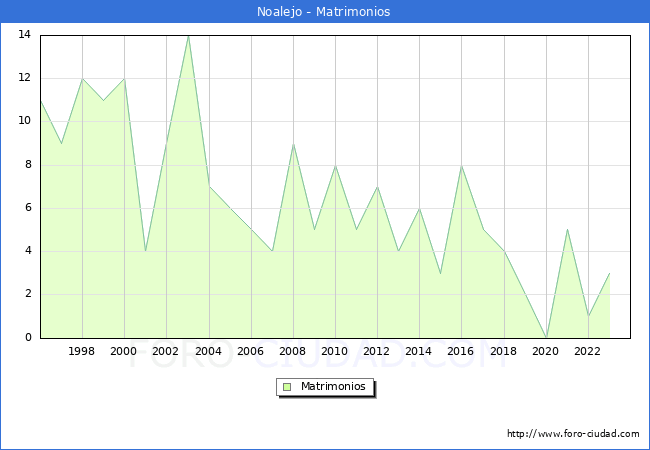Click the y-axis value 4
The height and width of the screenshot is (450, 650).
point(28,251)
